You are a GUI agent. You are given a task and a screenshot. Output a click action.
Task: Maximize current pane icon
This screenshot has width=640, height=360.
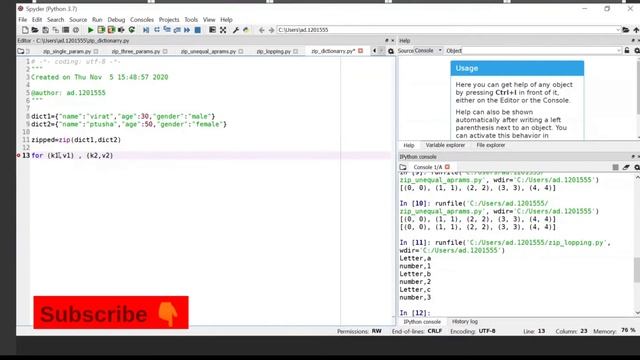point(212,30)
